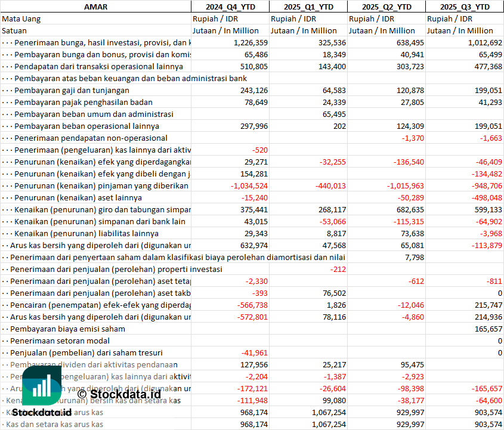Select the value 7,798
Viewport: 504px width, 430px height.
click(415, 258)
